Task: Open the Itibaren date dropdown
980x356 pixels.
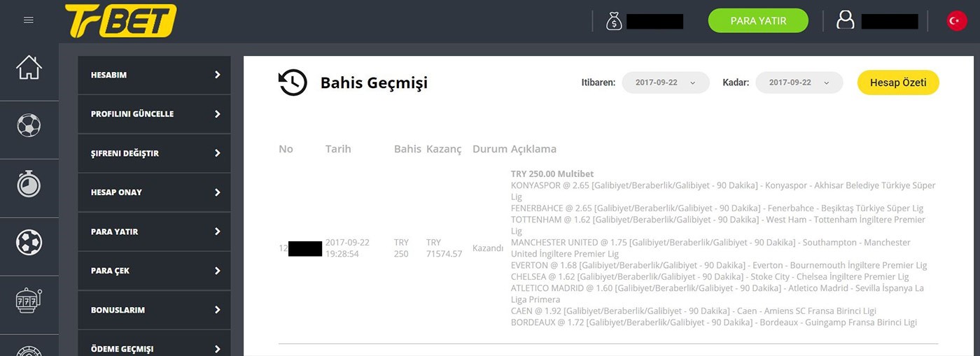Action: [x=665, y=83]
